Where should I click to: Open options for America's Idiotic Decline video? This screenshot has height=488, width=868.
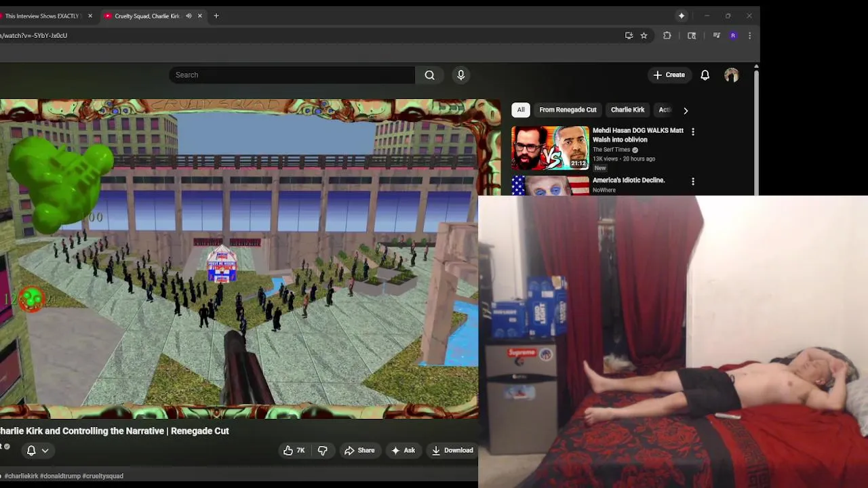692,182
